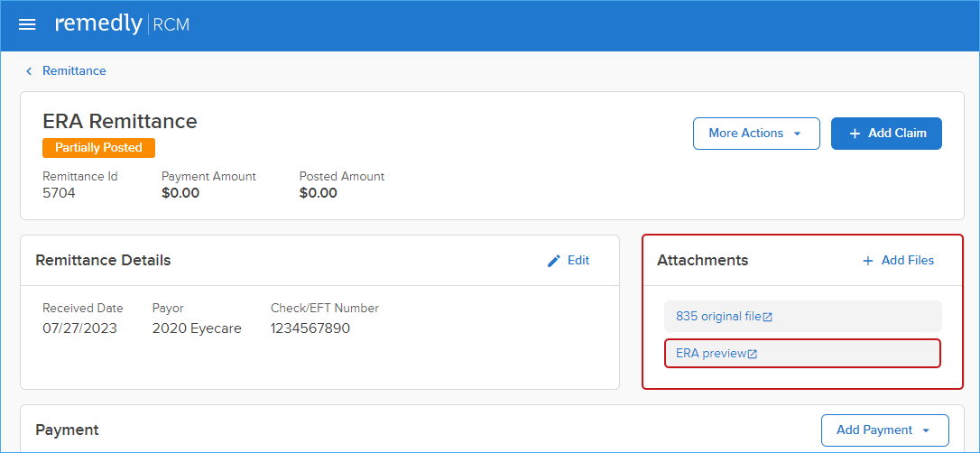980x453 pixels.
Task: Click the Received Date 07/27/2023
Action: click(x=80, y=328)
